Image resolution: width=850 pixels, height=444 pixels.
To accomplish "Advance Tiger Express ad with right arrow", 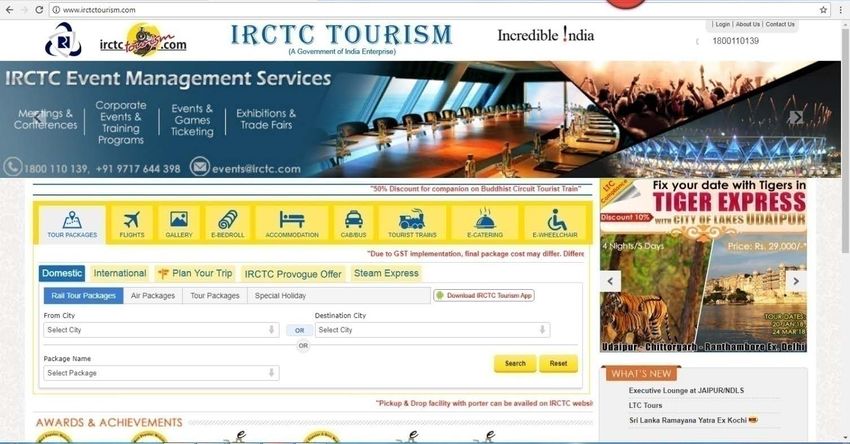I will click(796, 281).
